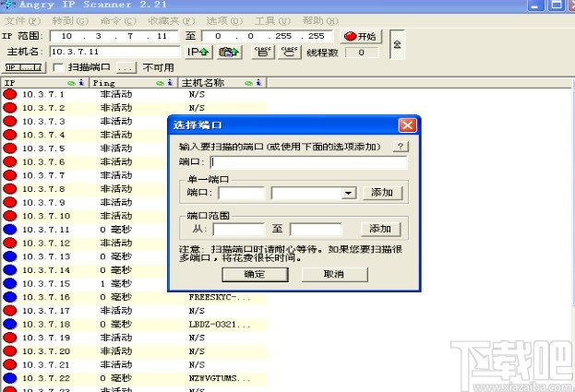Click the 线程数 value field
The width and height of the screenshot is (575, 392).
(362, 53)
